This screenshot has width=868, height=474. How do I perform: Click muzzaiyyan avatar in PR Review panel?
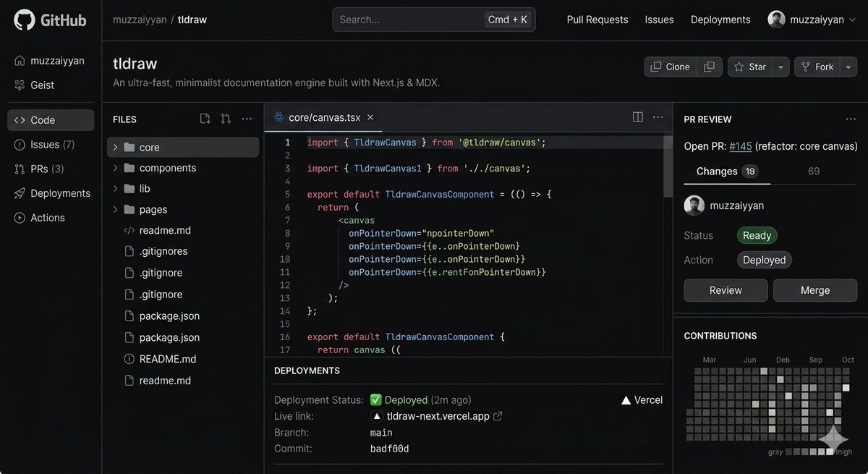click(x=694, y=205)
